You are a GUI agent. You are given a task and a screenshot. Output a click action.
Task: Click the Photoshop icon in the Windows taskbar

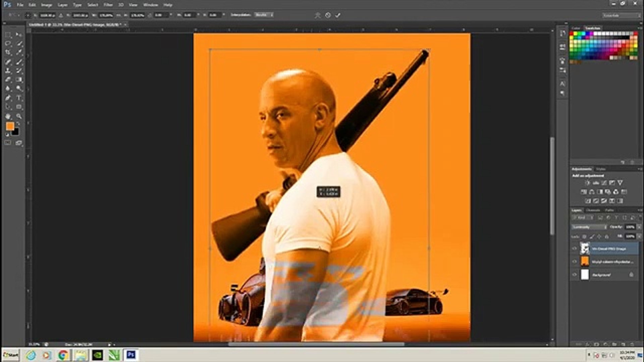tap(131, 355)
